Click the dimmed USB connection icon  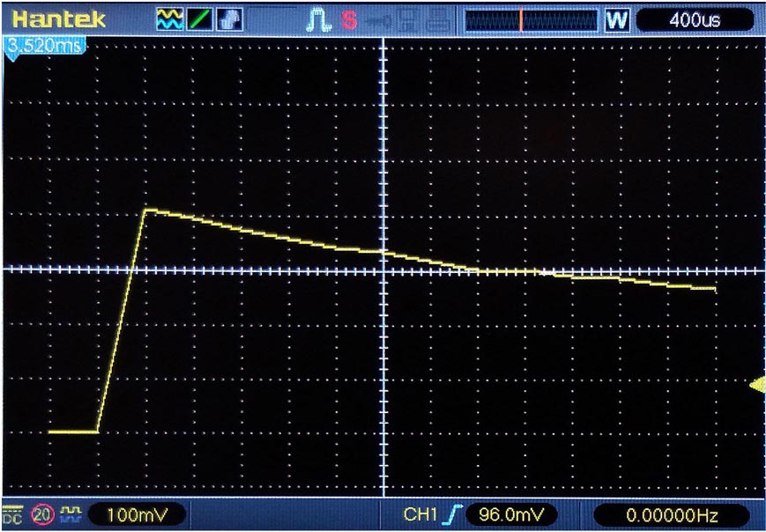[x=380, y=20]
